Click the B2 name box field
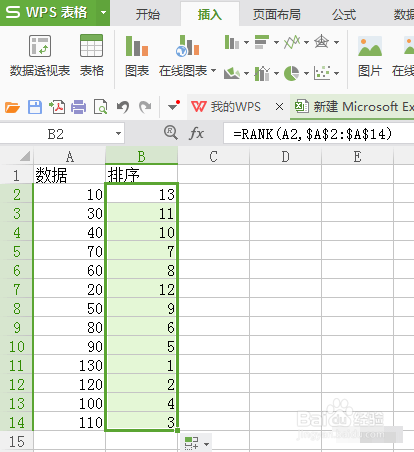The image size is (414, 452). [56, 134]
